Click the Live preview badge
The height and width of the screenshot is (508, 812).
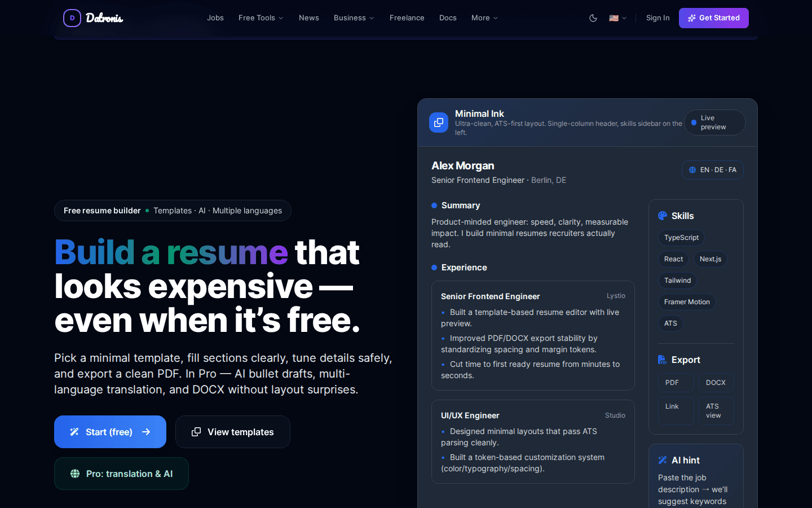click(x=715, y=122)
